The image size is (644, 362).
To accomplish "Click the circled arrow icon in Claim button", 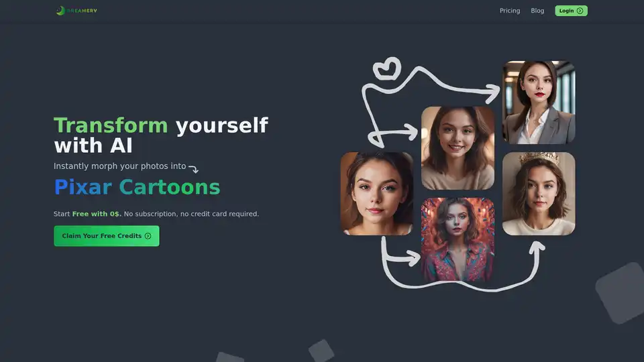I will tap(148, 236).
